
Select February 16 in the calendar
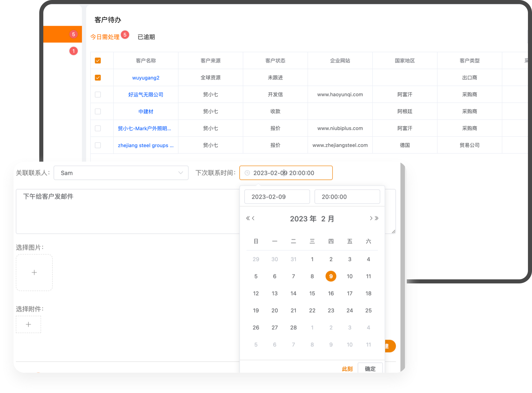[x=331, y=294]
